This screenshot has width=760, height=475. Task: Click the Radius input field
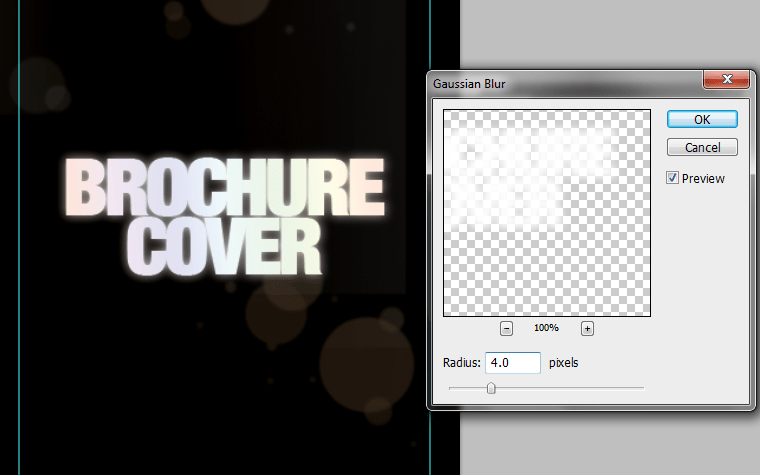[513, 363]
